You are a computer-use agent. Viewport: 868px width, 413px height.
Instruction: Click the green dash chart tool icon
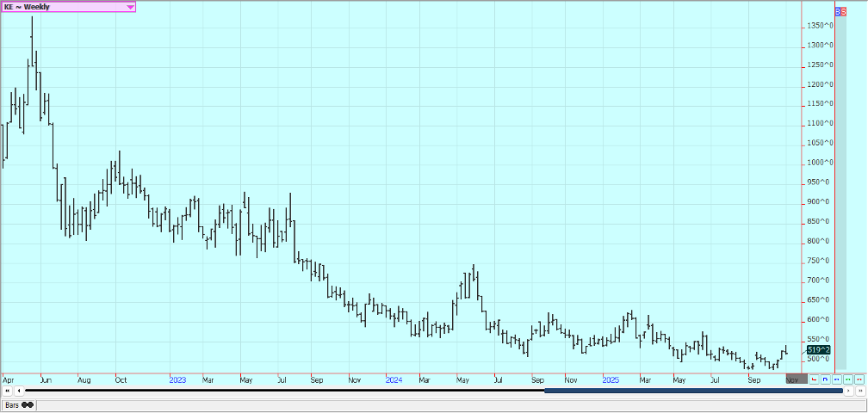[x=847, y=379]
